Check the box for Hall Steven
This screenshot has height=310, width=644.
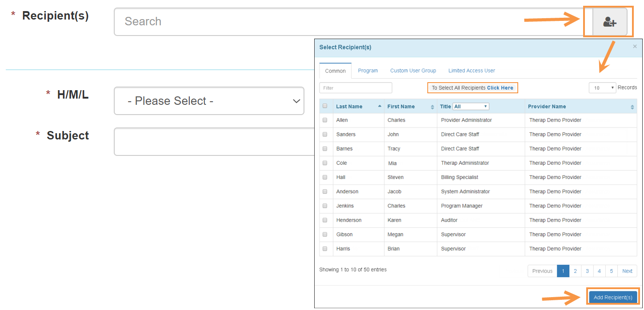pos(325,177)
